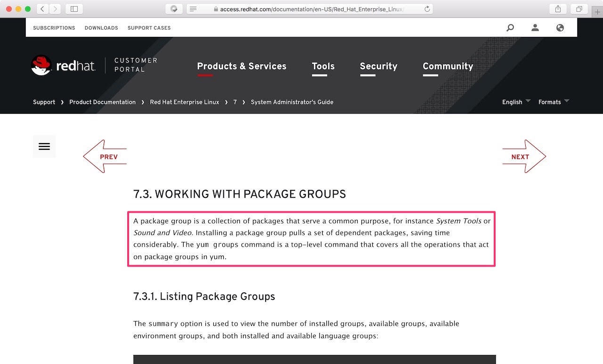603x364 pixels.
Task: Open the globe language icon
Action: [560, 28]
